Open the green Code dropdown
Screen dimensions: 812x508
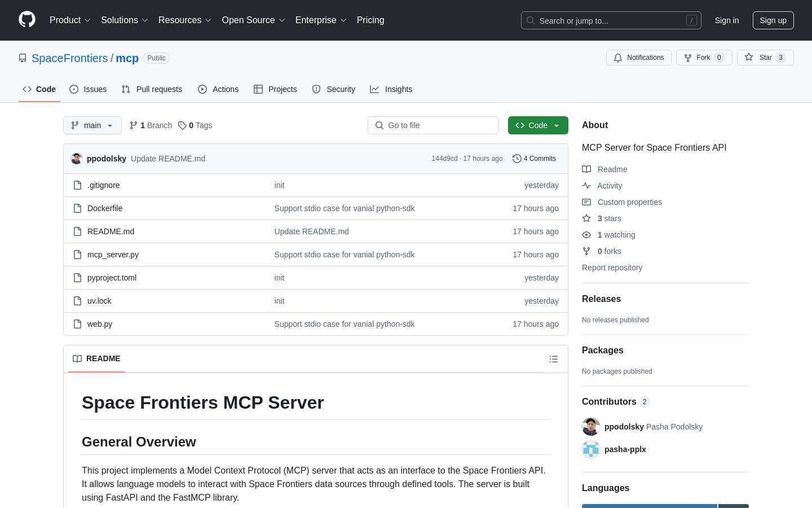pos(538,125)
